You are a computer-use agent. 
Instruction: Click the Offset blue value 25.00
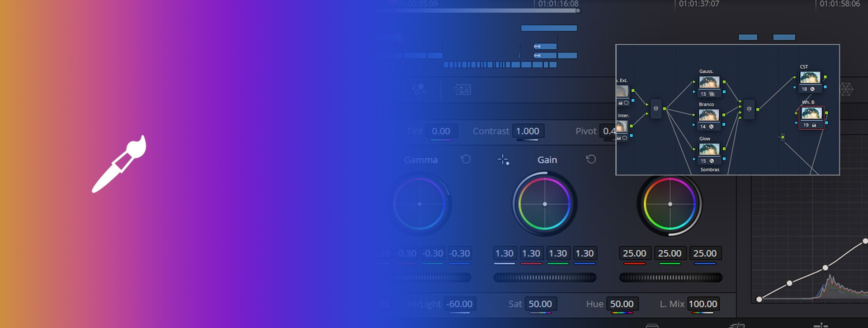705,253
